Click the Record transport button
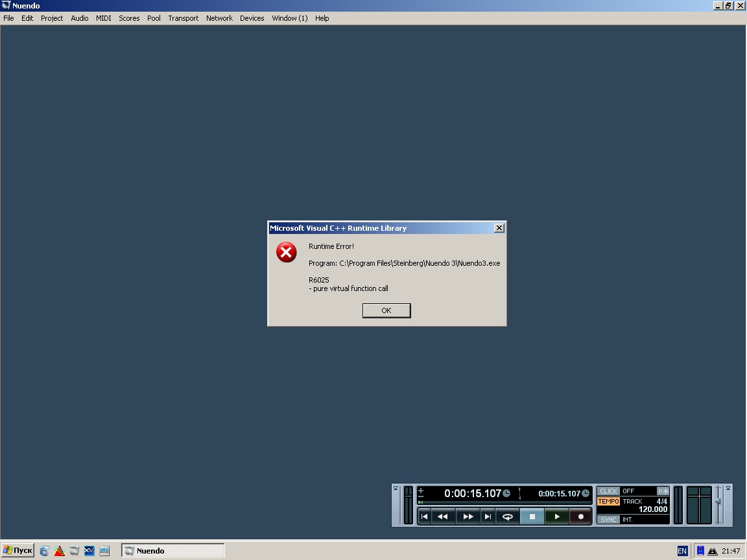 [581, 517]
